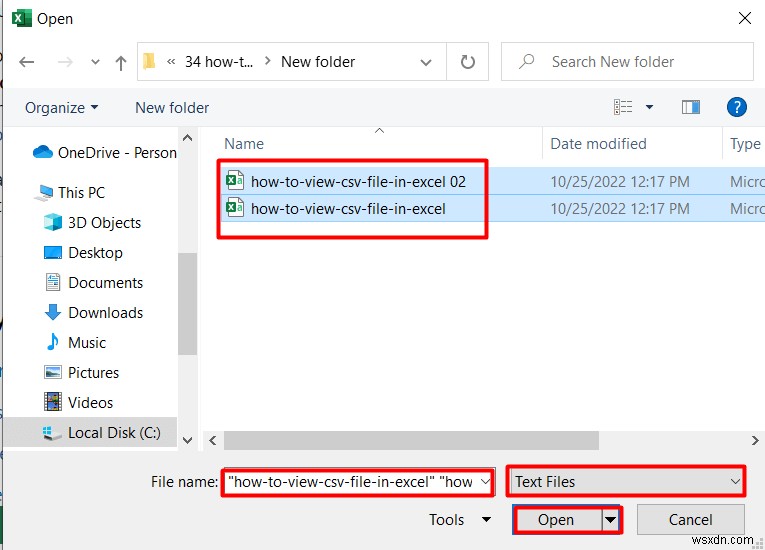Click Excel icon of the 02 file
Image resolution: width=765 pixels, height=550 pixels.
[x=235, y=181]
